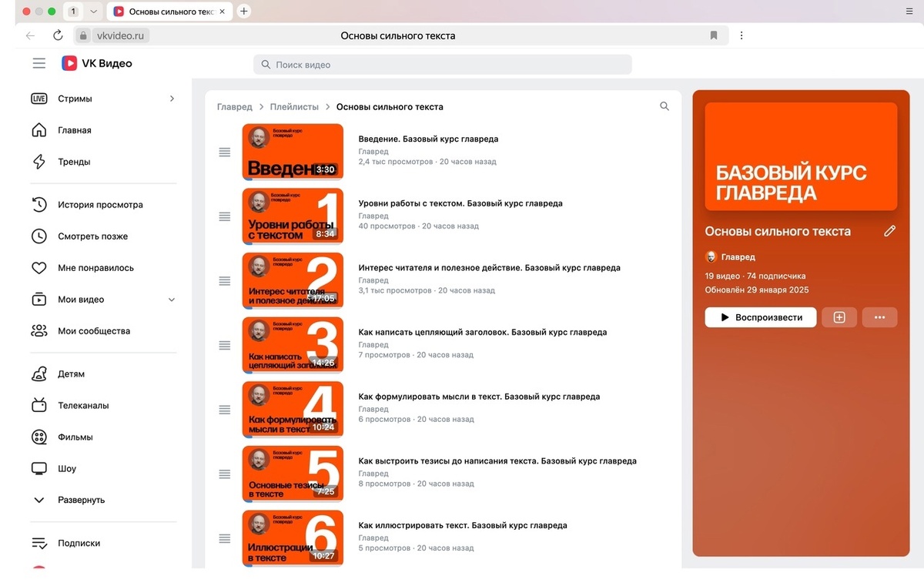
Task: Open playlist more options (three dots)
Action: coord(879,317)
